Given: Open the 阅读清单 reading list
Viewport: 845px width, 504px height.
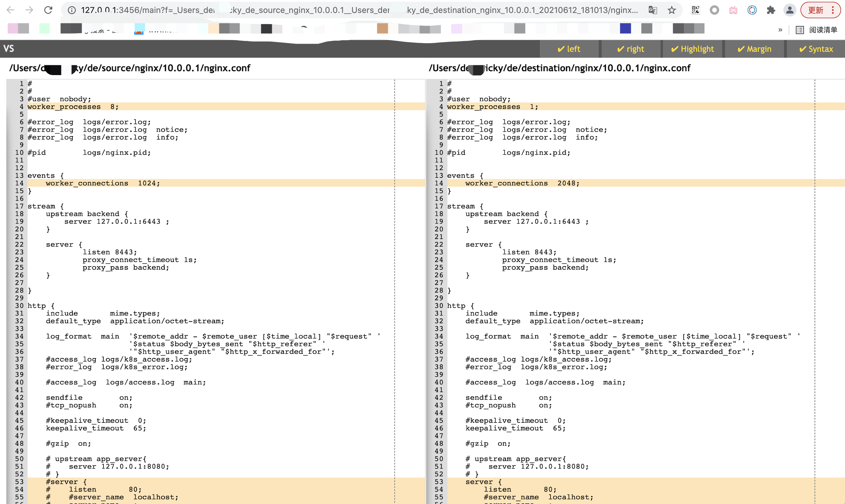Looking at the screenshot, I should click(817, 30).
